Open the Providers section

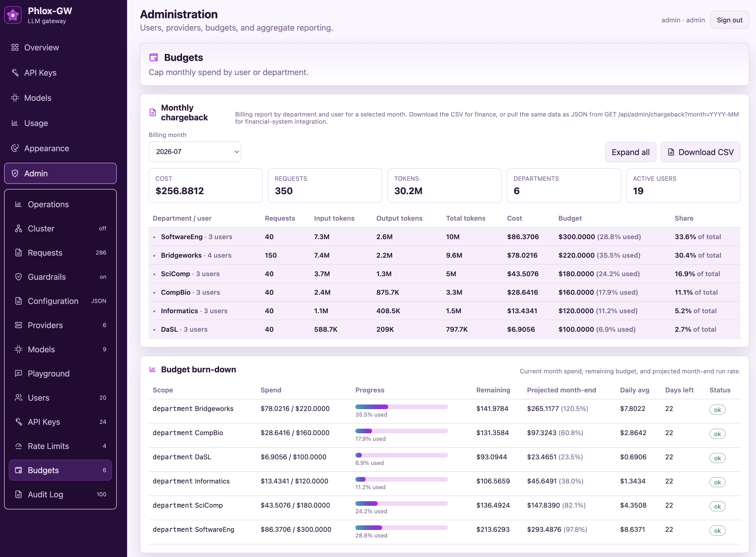60,325
